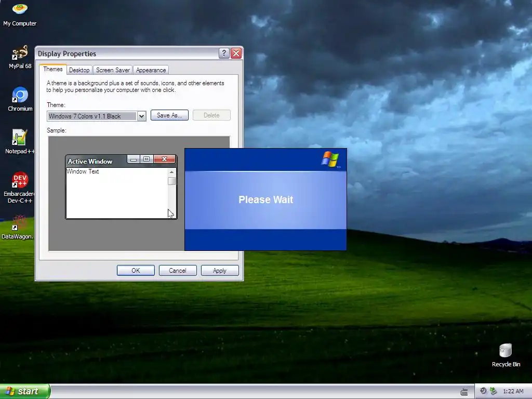Screen dimensions: 532x399
Task: Click the Help question mark button
Action: 224,54
